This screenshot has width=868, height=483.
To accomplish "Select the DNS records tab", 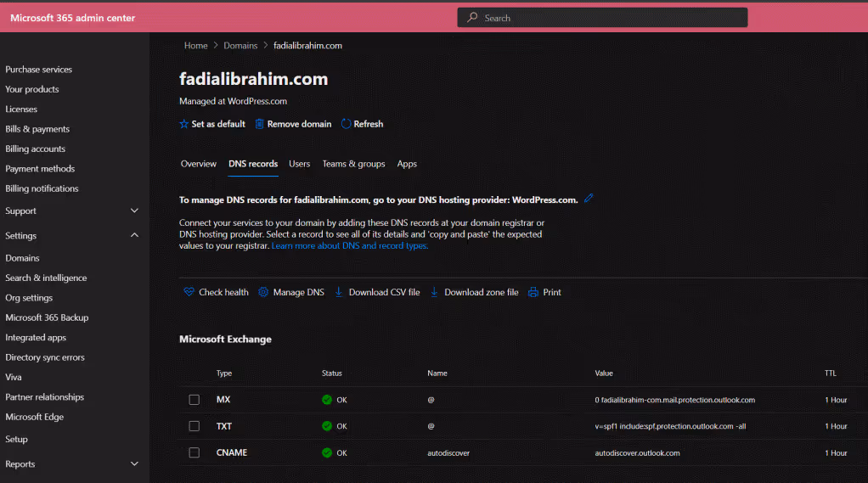I will pyautogui.click(x=253, y=164).
